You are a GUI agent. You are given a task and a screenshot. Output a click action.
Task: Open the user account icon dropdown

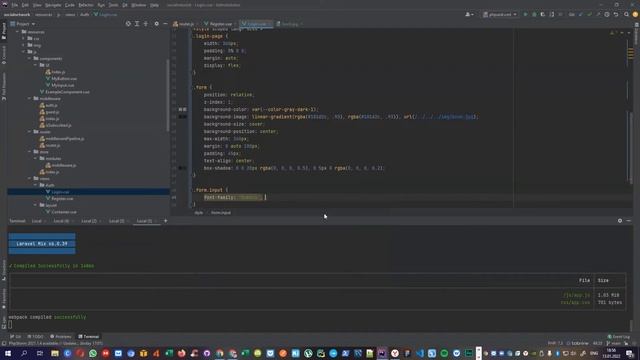point(469,14)
